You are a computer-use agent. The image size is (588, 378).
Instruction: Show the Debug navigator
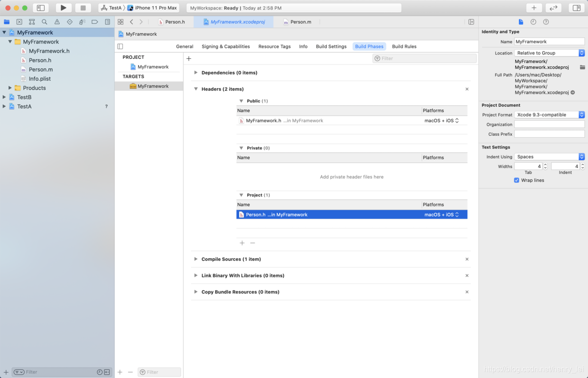coord(82,22)
